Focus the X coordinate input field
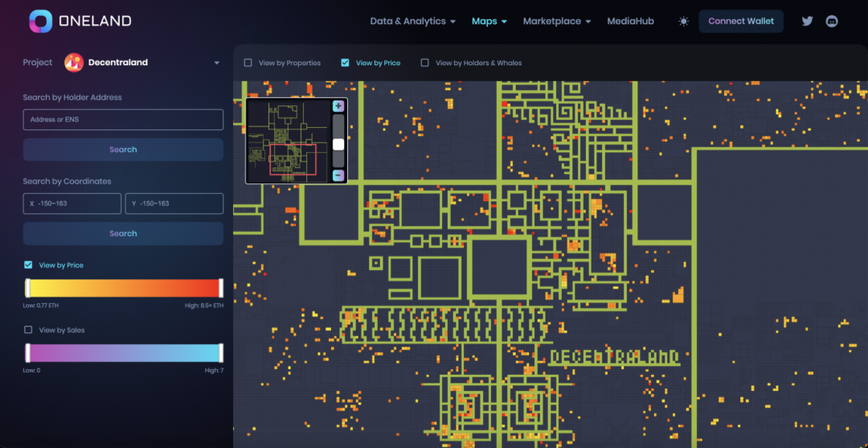The height and width of the screenshot is (448, 868). pyautogui.click(x=72, y=203)
